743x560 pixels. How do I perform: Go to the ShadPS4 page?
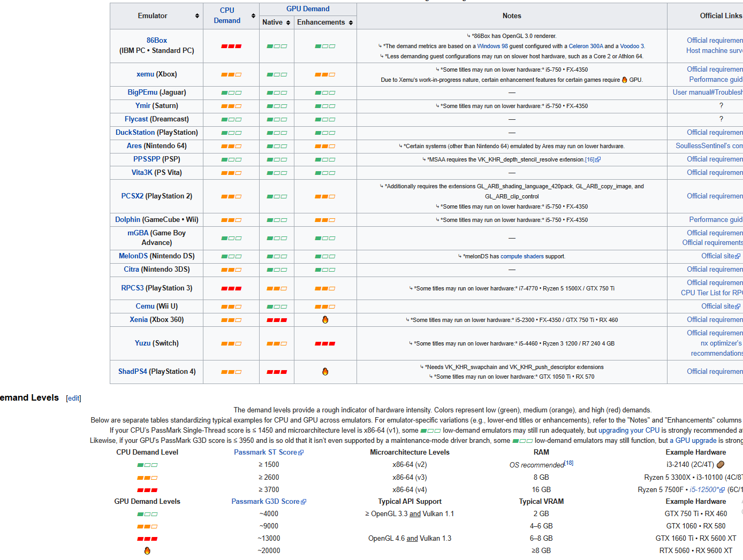point(133,372)
